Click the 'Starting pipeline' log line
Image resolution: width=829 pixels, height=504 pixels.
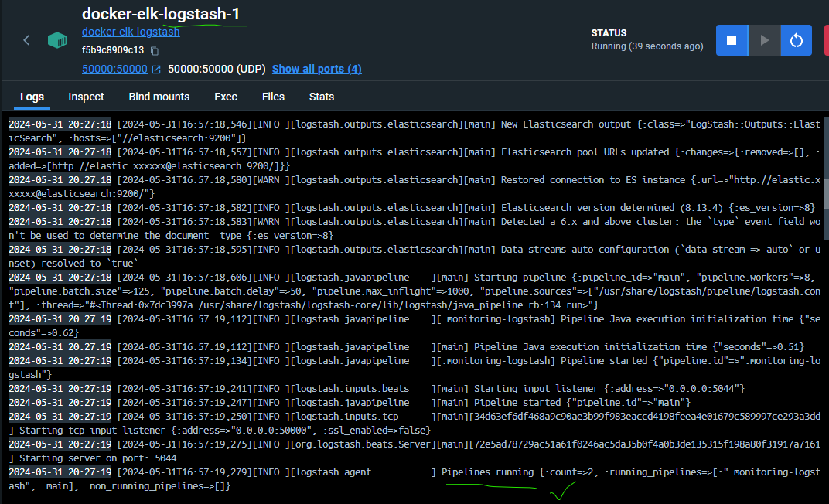coord(414,291)
